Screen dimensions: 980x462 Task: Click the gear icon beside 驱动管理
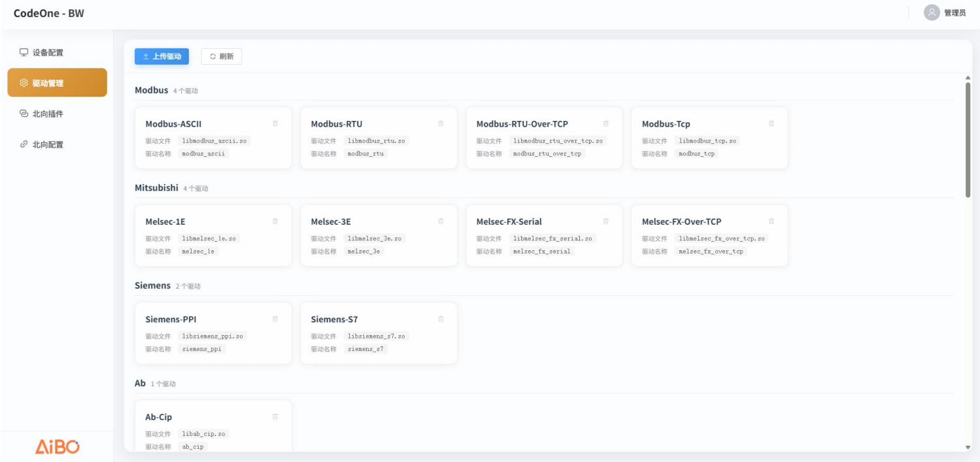(24, 83)
